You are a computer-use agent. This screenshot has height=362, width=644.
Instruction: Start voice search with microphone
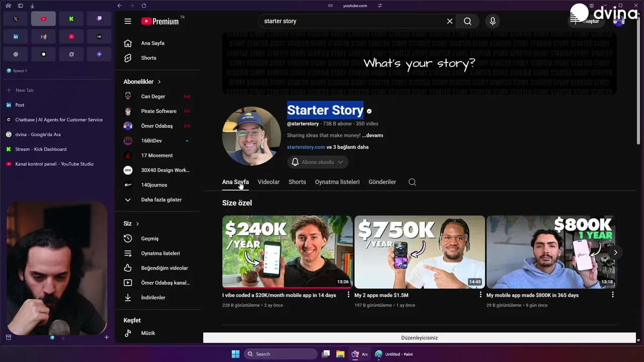(x=493, y=21)
